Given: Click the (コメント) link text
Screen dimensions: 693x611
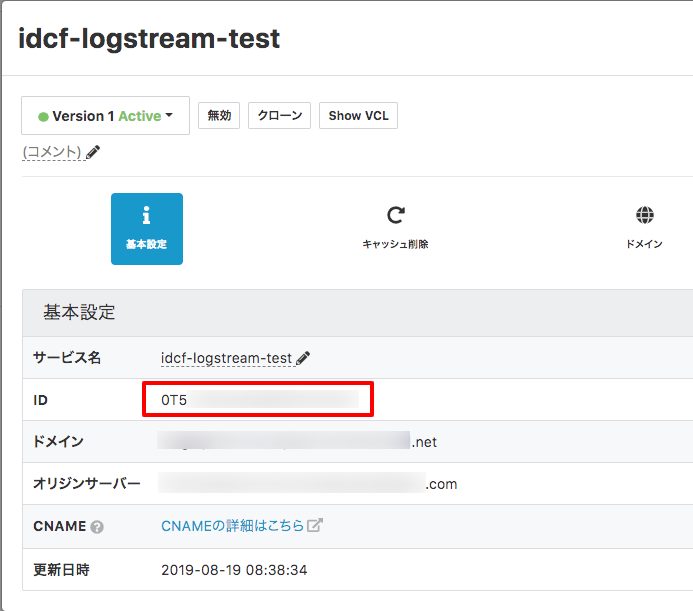Looking at the screenshot, I should pyautogui.click(x=52, y=152).
